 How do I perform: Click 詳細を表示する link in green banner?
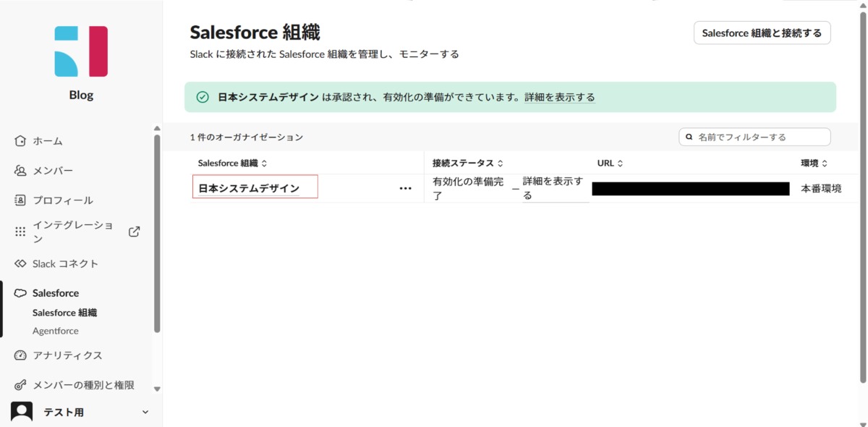559,97
